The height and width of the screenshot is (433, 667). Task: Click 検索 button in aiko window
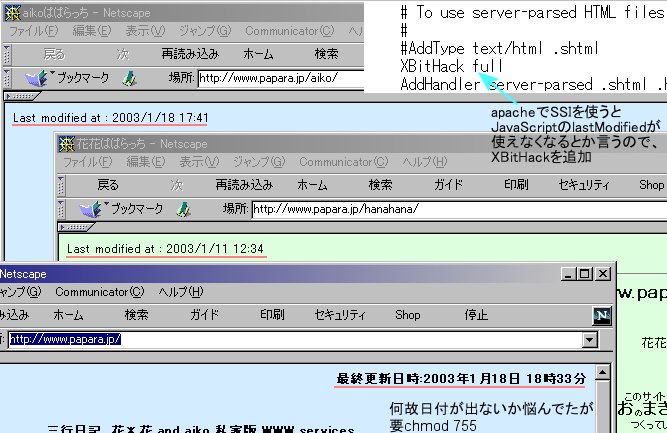(x=326, y=54)
